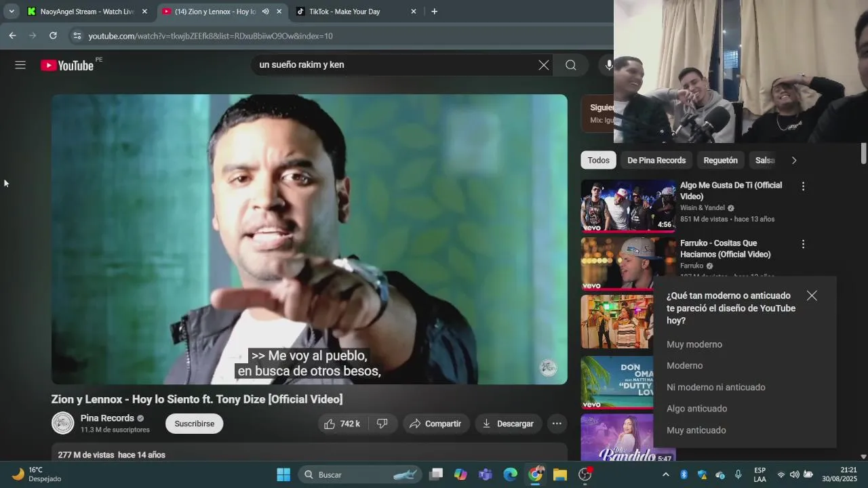Open the three-dot more actions below video

coord(557,424)
